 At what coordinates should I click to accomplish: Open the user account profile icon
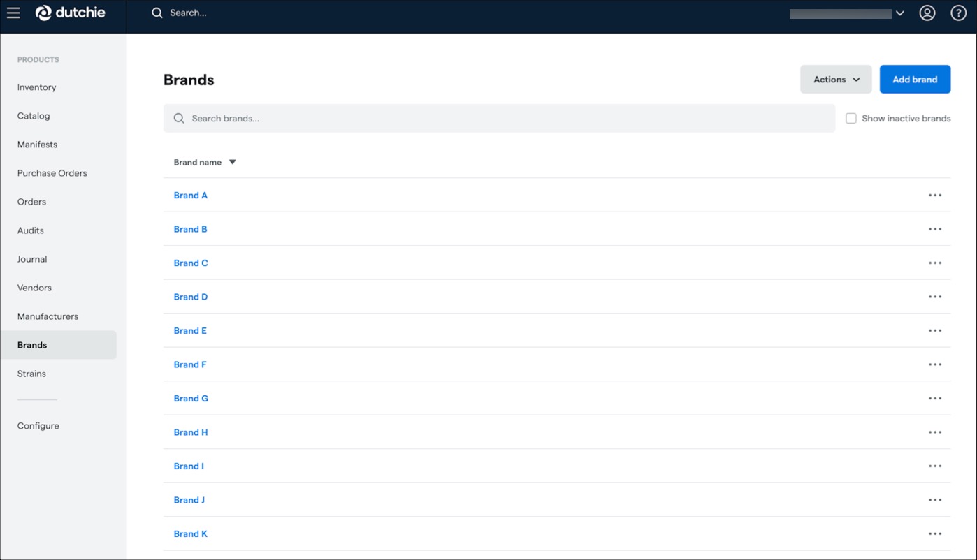(927, 13)
